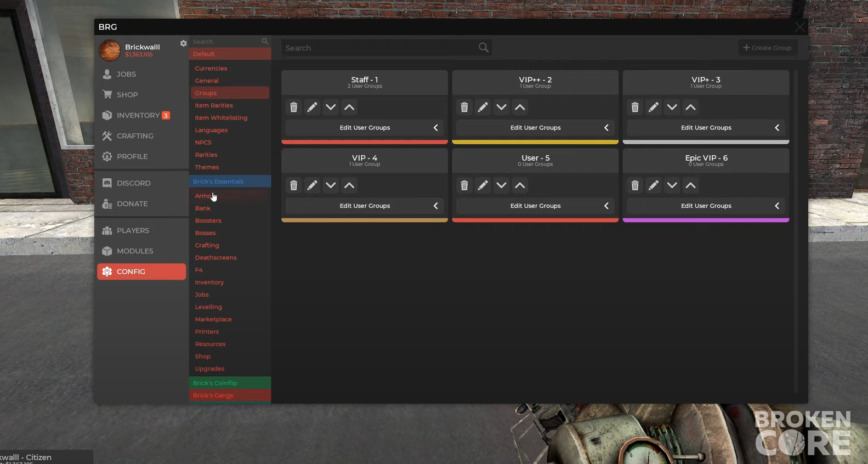
Task: Click the Create Group button
Action: click(768, 48)
